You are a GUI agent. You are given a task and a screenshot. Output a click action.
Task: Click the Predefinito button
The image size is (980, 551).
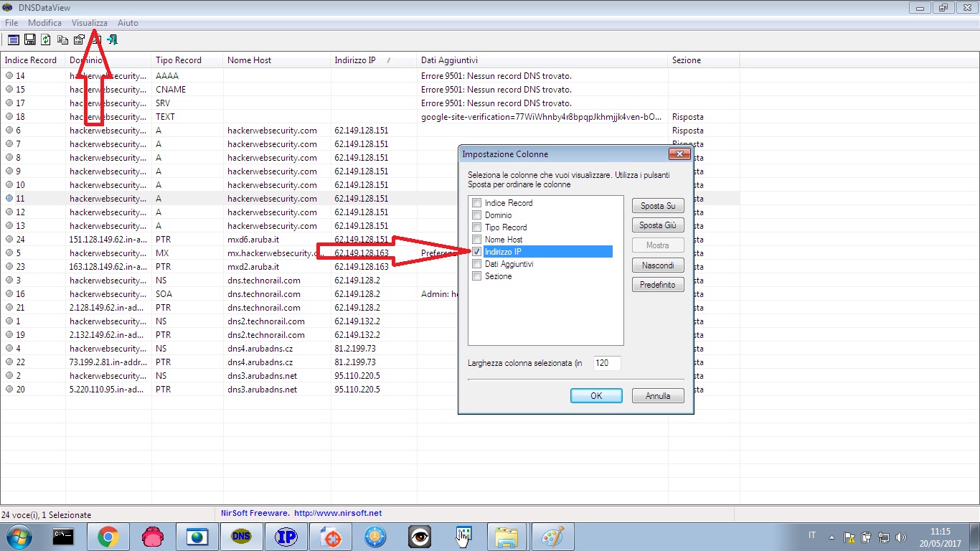[658, 285]
